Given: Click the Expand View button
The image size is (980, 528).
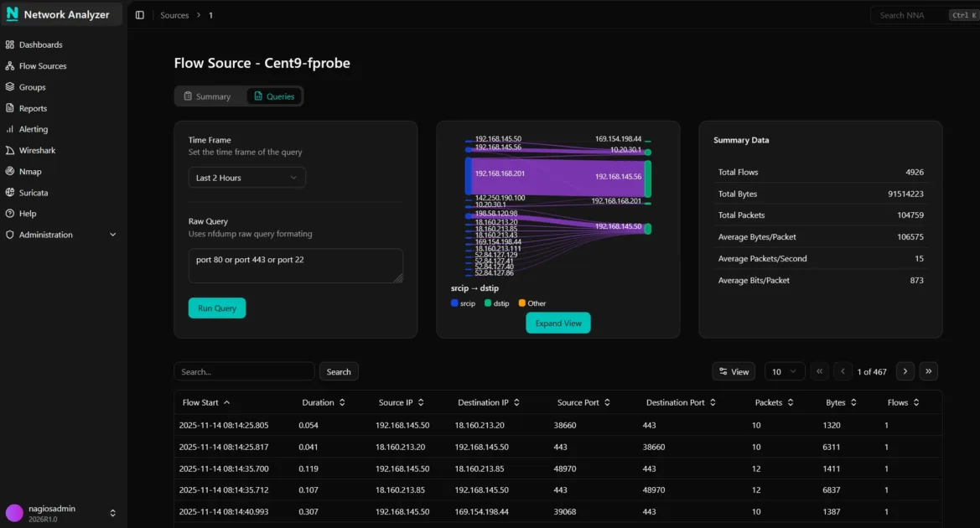Looking at the screenshot, I should tap(558, 324).
